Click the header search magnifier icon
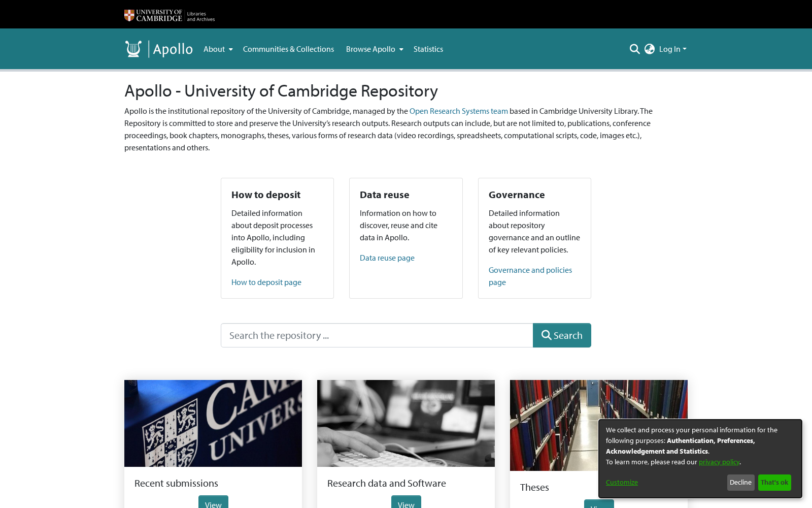 (x=634, y=49)
